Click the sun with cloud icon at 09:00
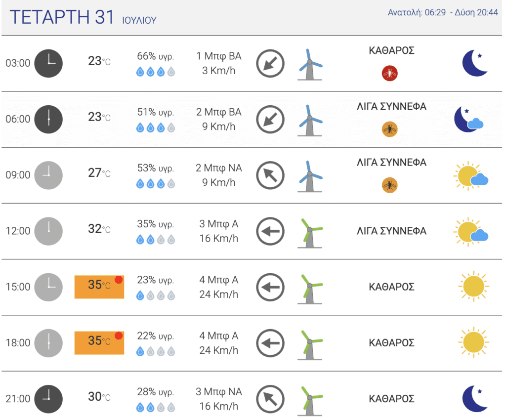 coord(471,176)
